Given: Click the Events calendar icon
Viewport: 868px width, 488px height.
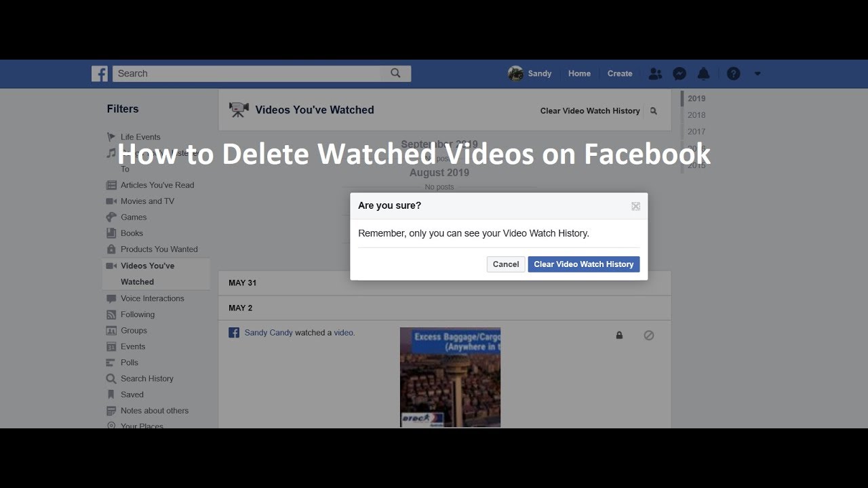Looking at the screenshot, I should pos(111,346).
